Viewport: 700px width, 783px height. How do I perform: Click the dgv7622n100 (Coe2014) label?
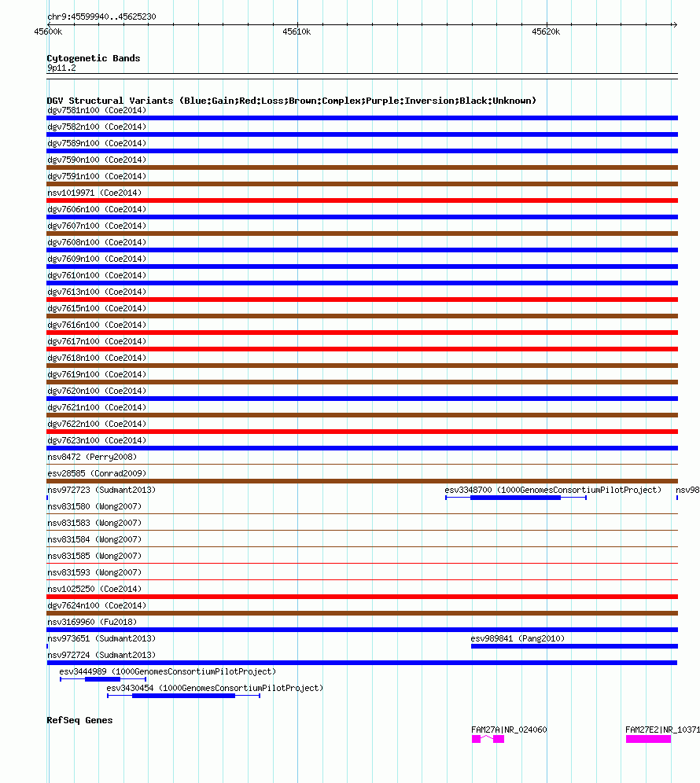(x=97, y=424)
